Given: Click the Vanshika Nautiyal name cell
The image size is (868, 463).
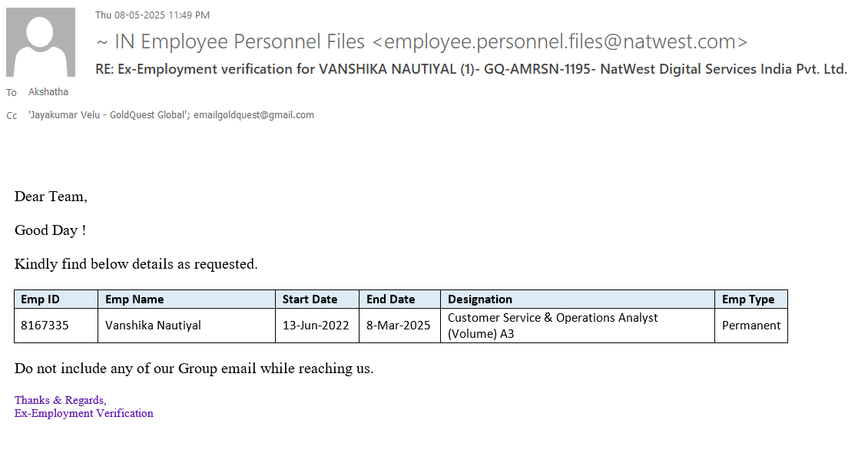Looking at the screenshot, I should [153, 326].
